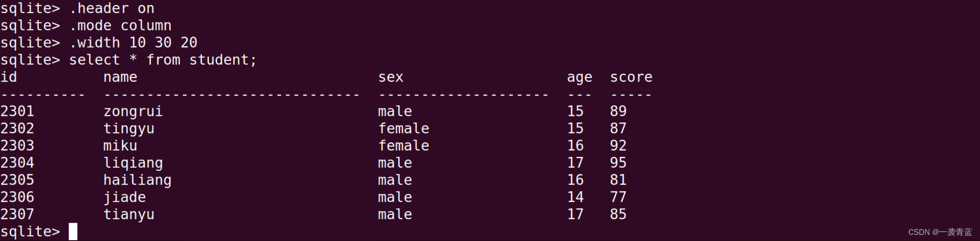Click the score value 77
The width and height of the screenshot is (980, 241).
618,197
